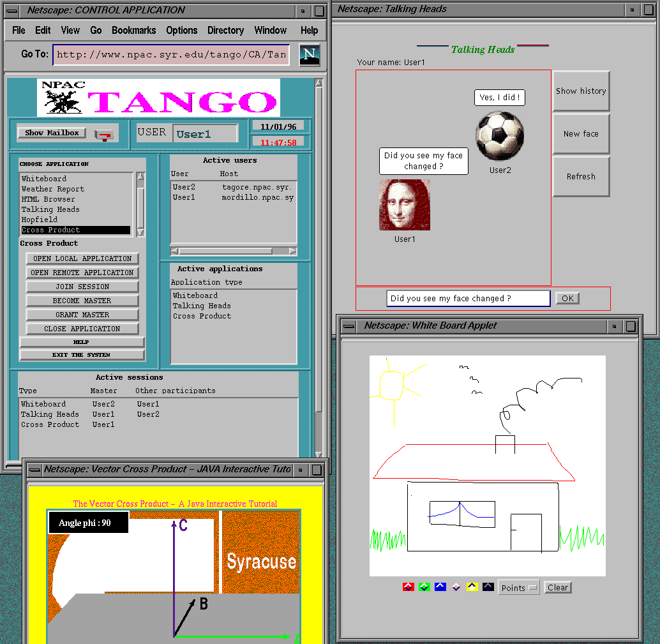Click the red mailbox icon beside Show Mailbox
Image resolution: width=660 pixels, height=644 pixels.
point(104,135)
